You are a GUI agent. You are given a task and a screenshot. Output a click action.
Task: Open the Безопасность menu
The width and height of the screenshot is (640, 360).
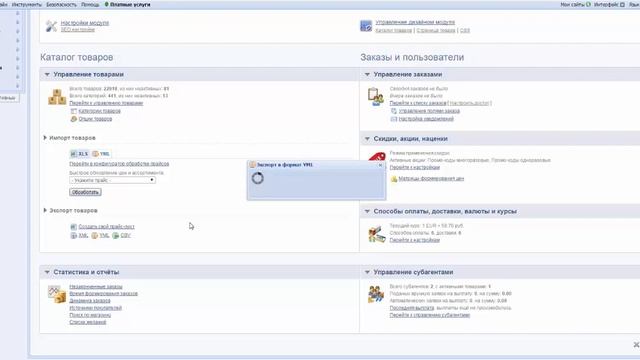tap(61, 4)
